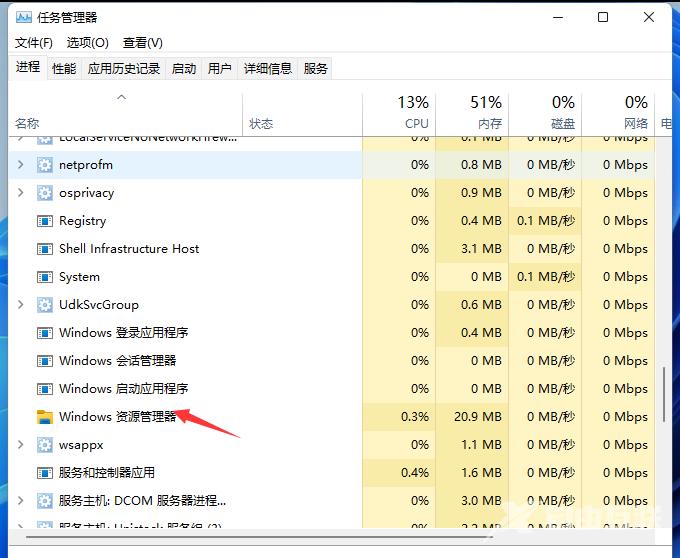Click the 服务主机: DCOM gear icon
680x558 pixels.
point(45,501)
